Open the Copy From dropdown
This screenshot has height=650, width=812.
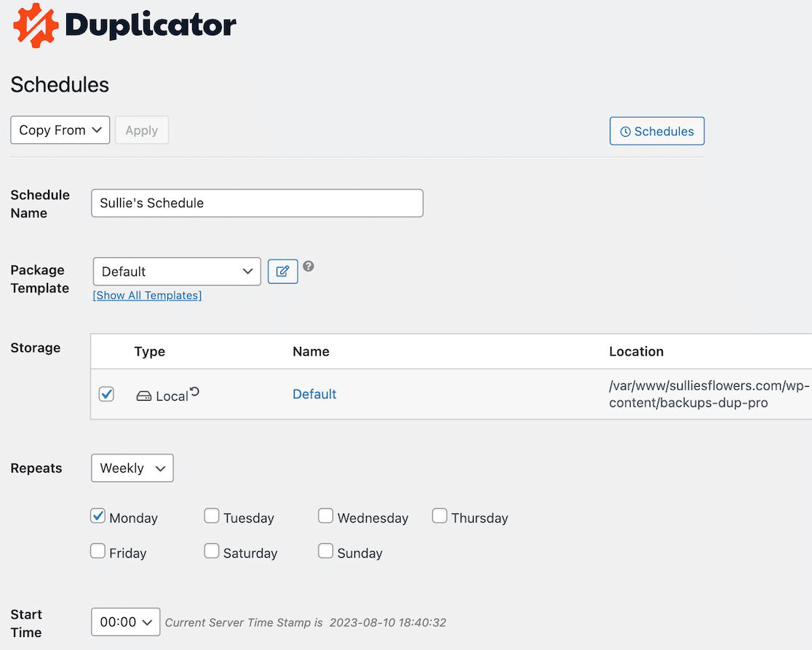coord(60,130)
